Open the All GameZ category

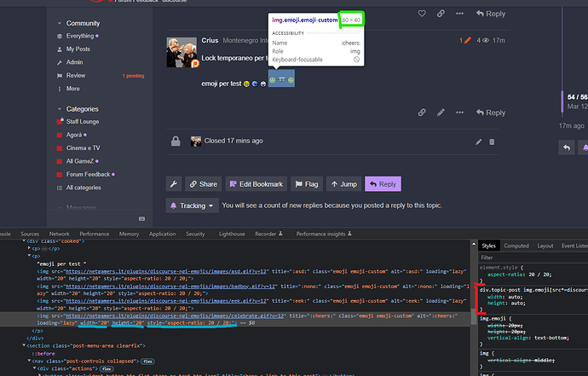[x=80, y=161]
